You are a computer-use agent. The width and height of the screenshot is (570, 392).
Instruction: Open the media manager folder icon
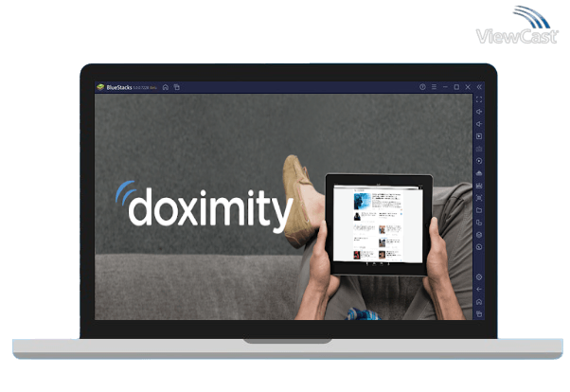click(479, 210)
